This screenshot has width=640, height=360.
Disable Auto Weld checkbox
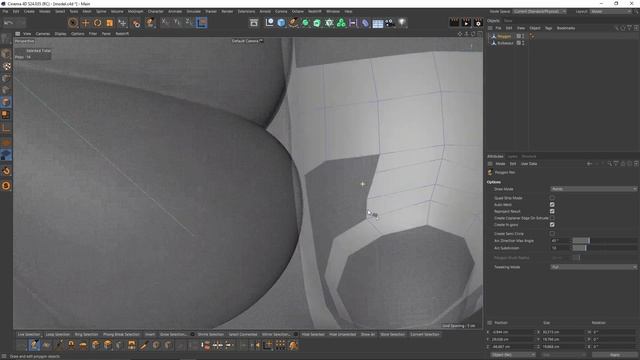[x=552, y=204]
